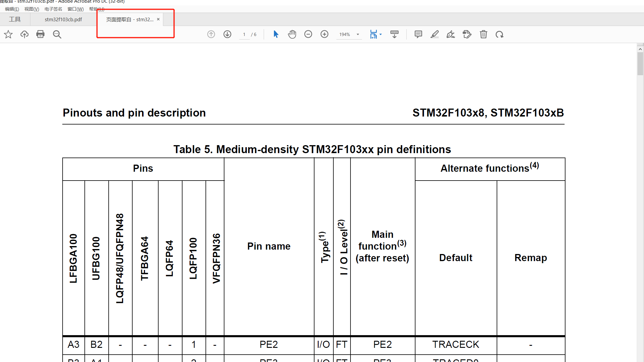Open the 编辑(E) menu
Image resolution: width=644 pixels, height=362 pixels.
point(12,9)
